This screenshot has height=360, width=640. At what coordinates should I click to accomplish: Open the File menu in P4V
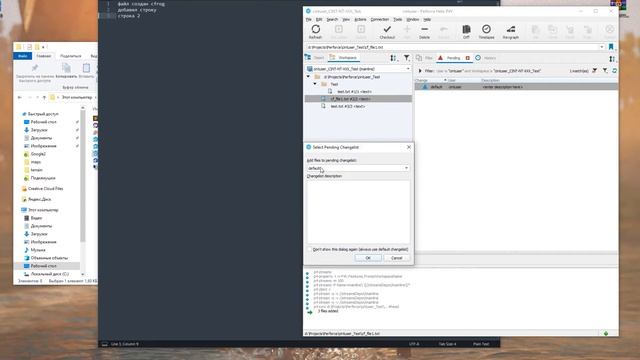309,19
